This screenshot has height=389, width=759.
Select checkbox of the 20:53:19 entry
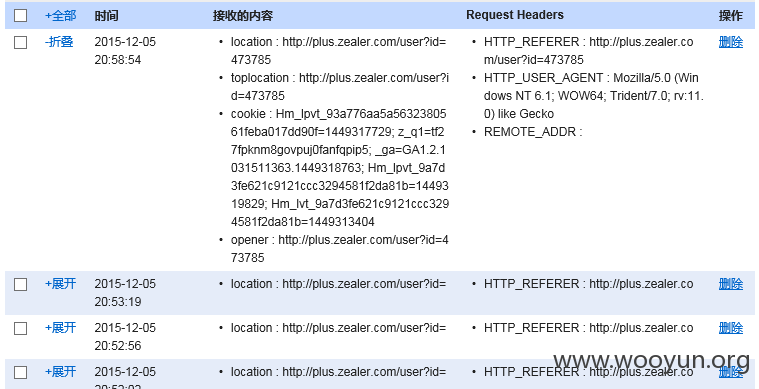point(20,284)
